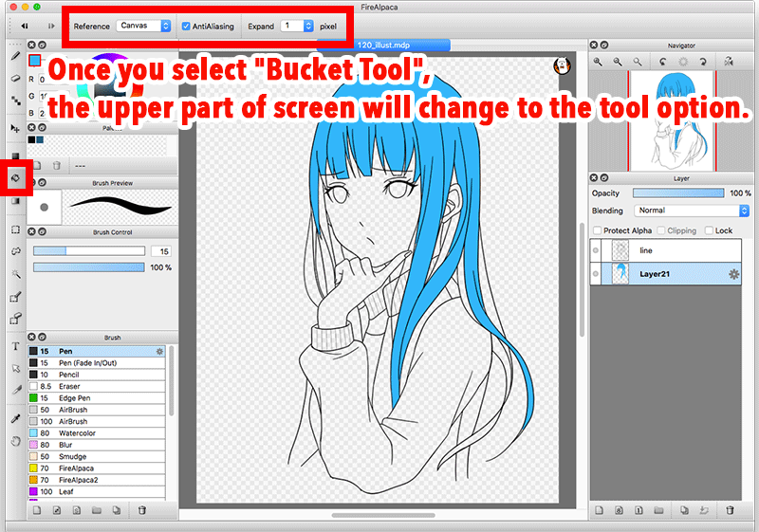Select the Bucket tool in the toolbar
The image size is (759, 532).
(15, 177)
